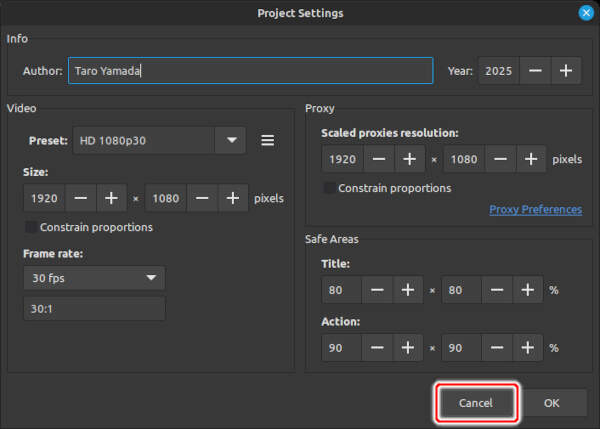Open Proxy Preferences link
Image resolution: width=600 pixels, height=429 pixels.
(x=535, y=210)
